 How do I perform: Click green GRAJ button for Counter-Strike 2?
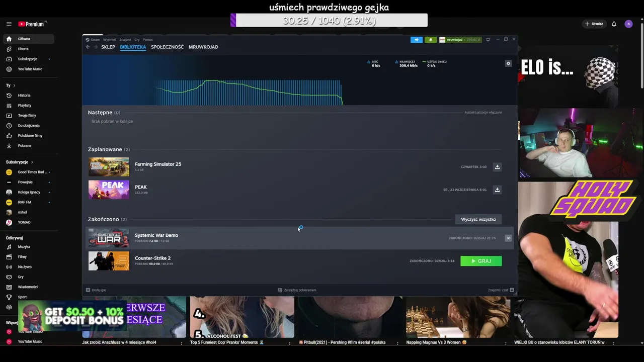click(x=481, y=261)
